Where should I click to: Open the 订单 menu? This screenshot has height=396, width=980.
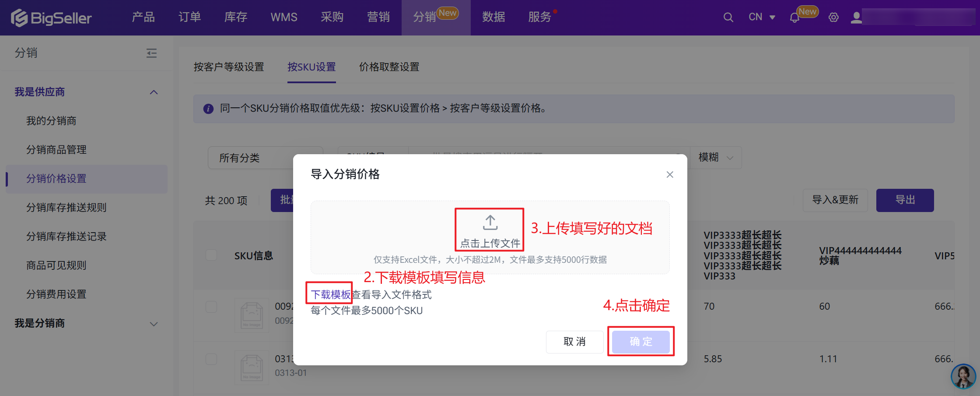click(x=189, y=18)
